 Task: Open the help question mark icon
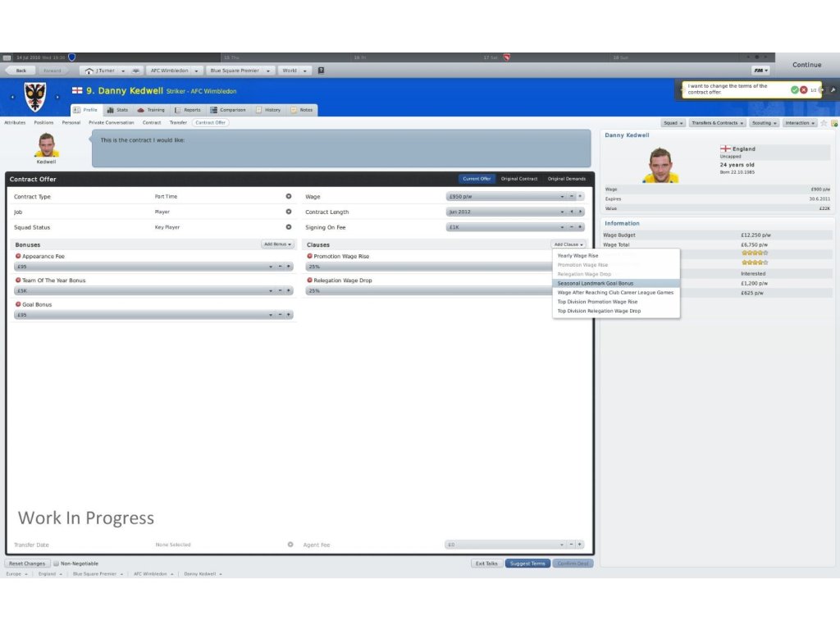point(321,71)
